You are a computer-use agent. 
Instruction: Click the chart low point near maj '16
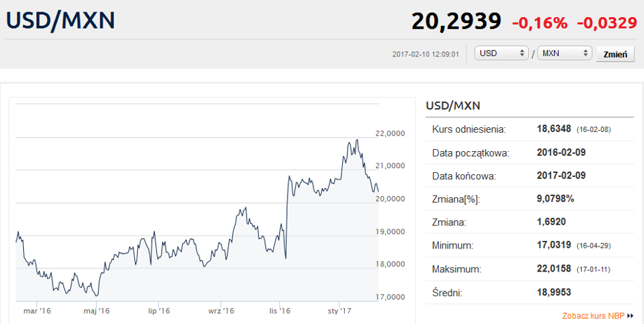(96, 295)
